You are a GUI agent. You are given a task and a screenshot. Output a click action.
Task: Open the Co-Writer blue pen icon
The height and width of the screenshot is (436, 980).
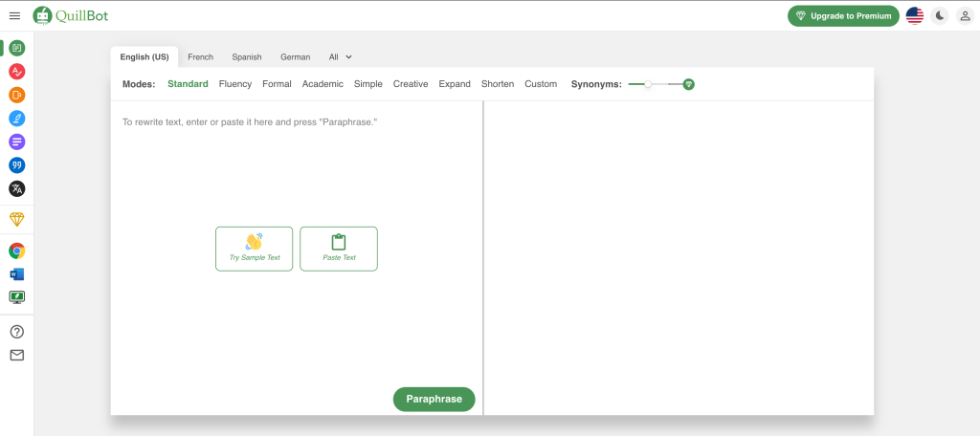pyautogui.click(x=17, y=118)
